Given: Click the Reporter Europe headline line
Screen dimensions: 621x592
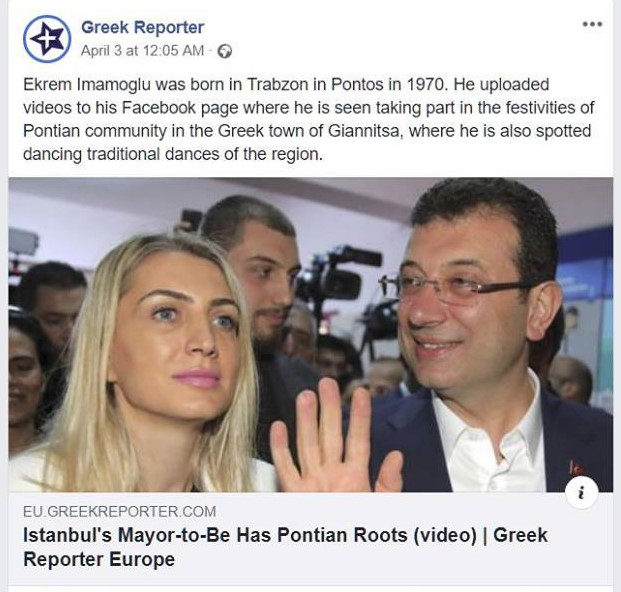Looking at the screenshot, I should tap(99, 559).
